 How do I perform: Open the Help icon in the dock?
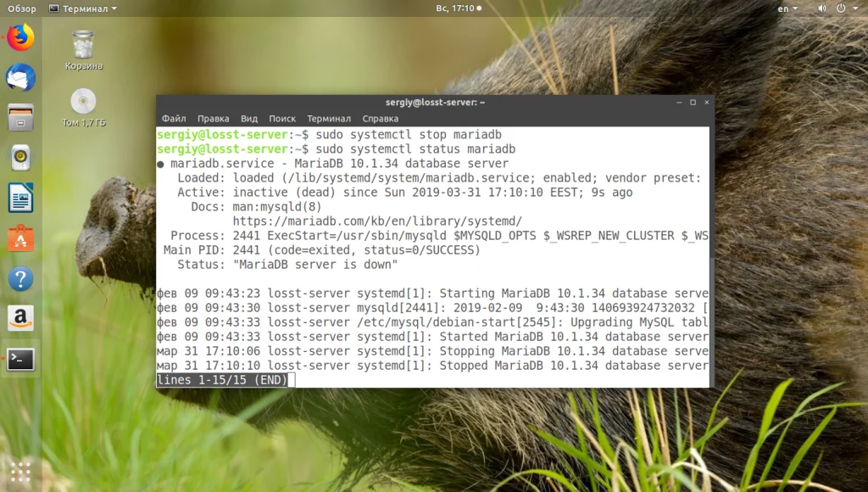click(x=20, y=279)
